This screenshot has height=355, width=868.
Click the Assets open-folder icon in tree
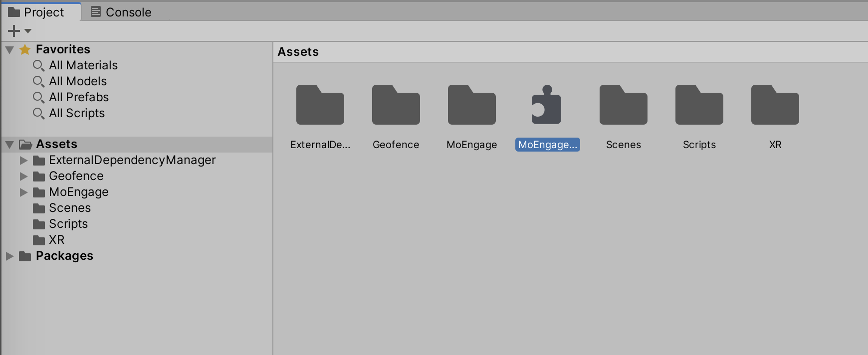(x=25, y=145)
